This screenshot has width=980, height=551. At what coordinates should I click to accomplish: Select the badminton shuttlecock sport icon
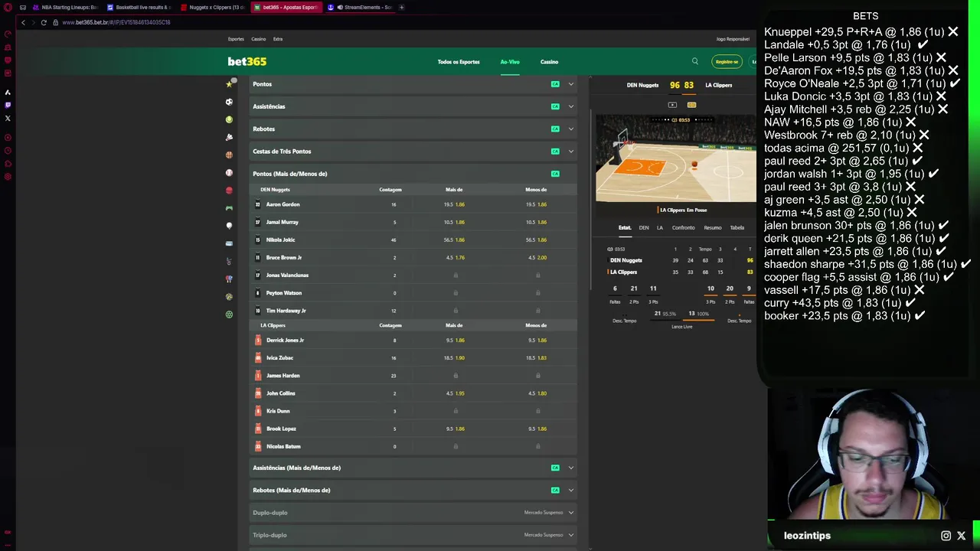229,137
